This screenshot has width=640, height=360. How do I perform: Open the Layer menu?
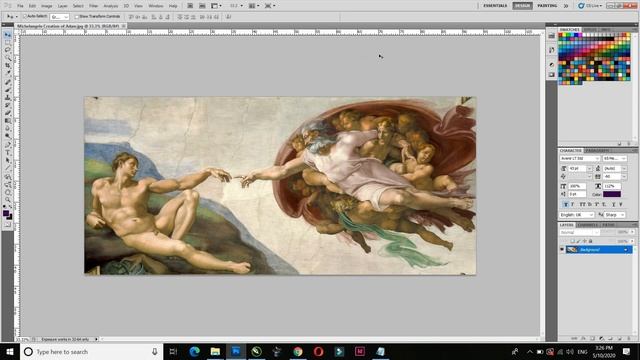(62, 6)
